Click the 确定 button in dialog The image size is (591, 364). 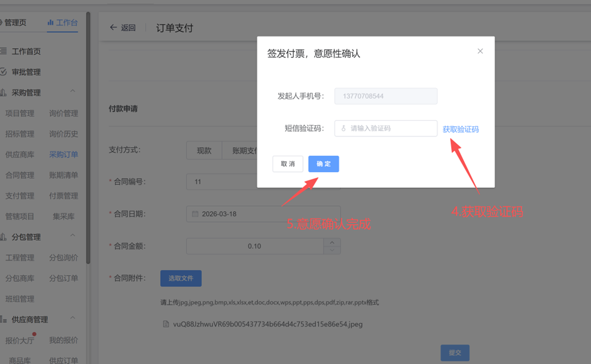click(x=323, y=164)
